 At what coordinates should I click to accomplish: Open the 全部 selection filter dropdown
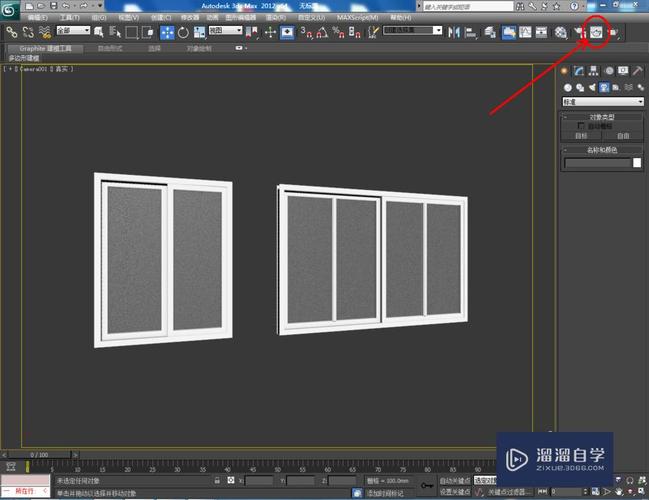(73, 31)
